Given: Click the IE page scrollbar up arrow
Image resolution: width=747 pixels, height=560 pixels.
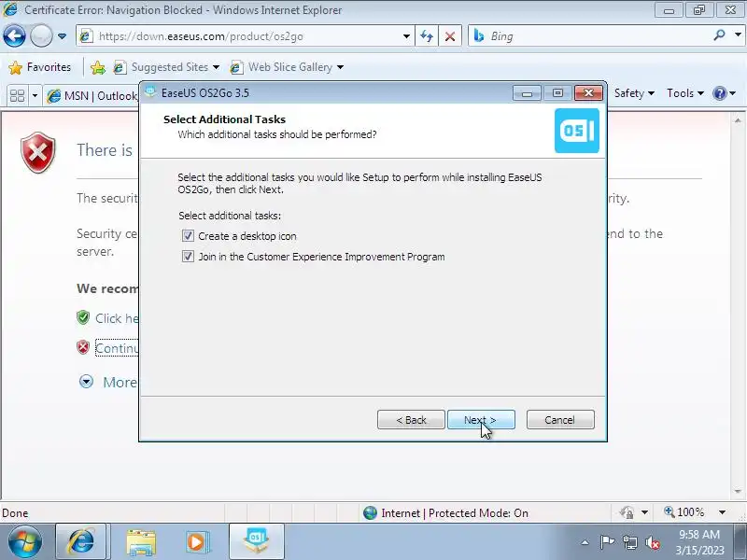Looking at the screenshot, I should [738, 120].
